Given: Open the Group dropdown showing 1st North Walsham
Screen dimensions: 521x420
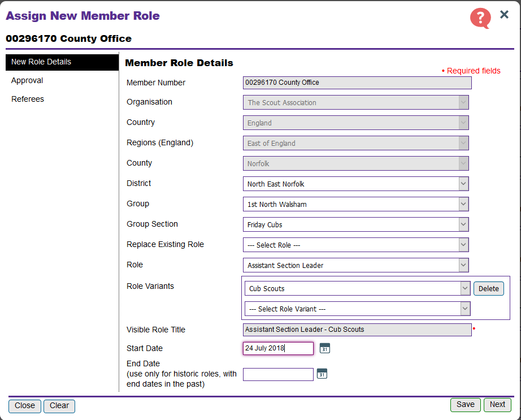Looking at the screenshot, I should pyautogui.click(x=355, y=204).
